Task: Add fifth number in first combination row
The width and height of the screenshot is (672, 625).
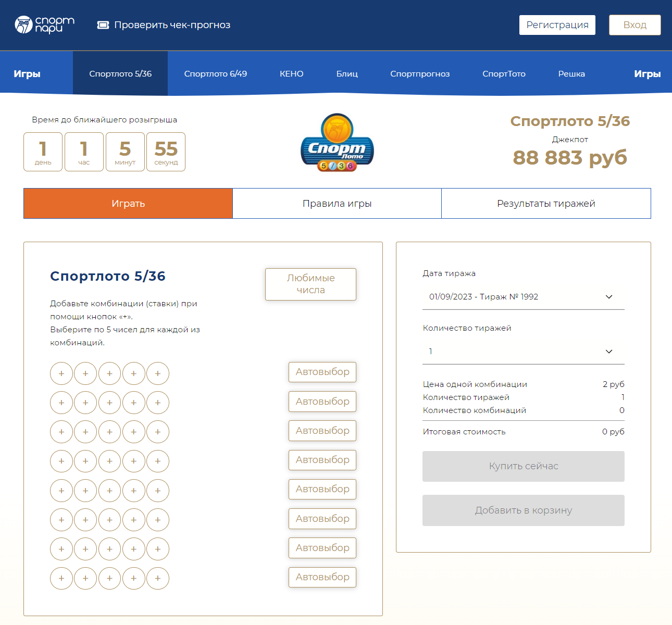Action: point(158,373)
